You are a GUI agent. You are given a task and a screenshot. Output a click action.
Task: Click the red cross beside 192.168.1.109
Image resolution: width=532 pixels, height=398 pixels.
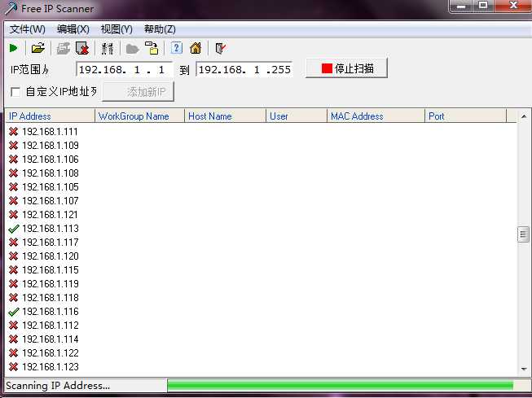point(14,146)
